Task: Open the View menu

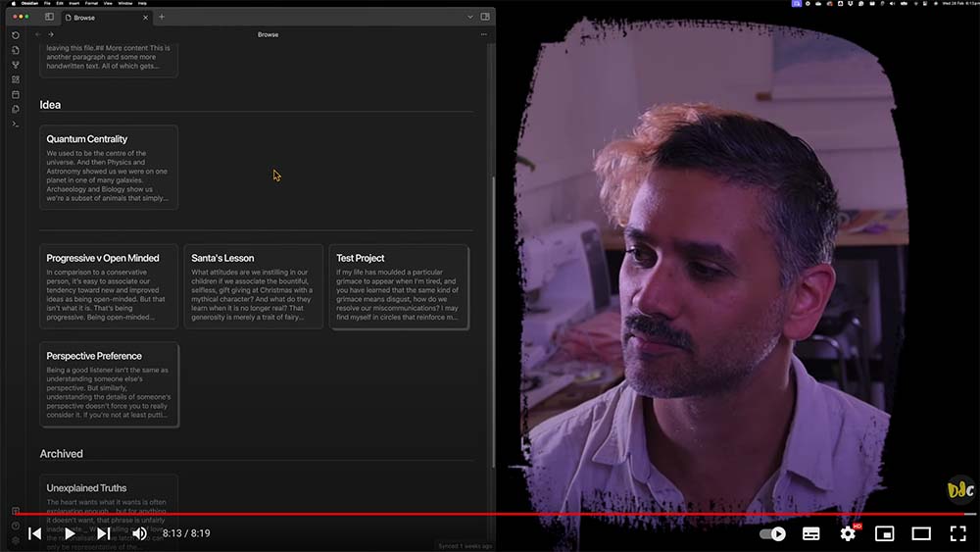Action: click(108, 3)
